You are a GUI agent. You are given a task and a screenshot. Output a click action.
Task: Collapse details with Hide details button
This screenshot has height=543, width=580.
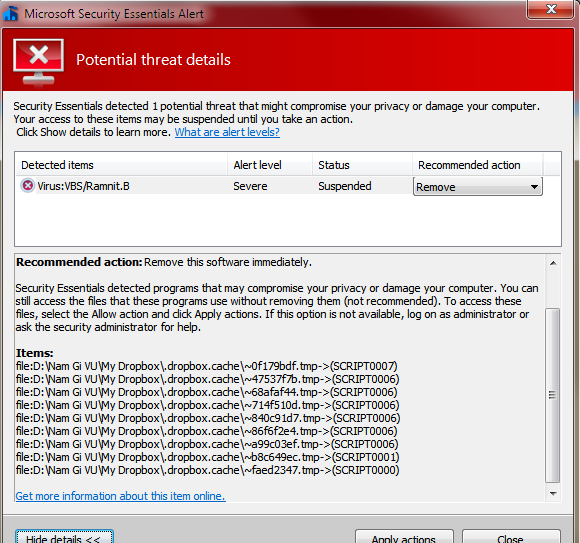64,537
